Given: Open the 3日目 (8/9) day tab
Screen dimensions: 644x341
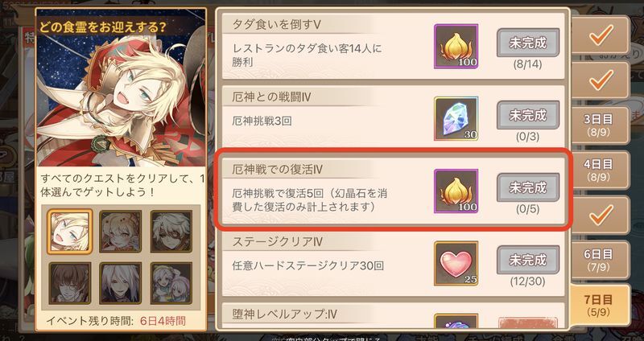Looking at the screenshot, I should coord(599,125).
